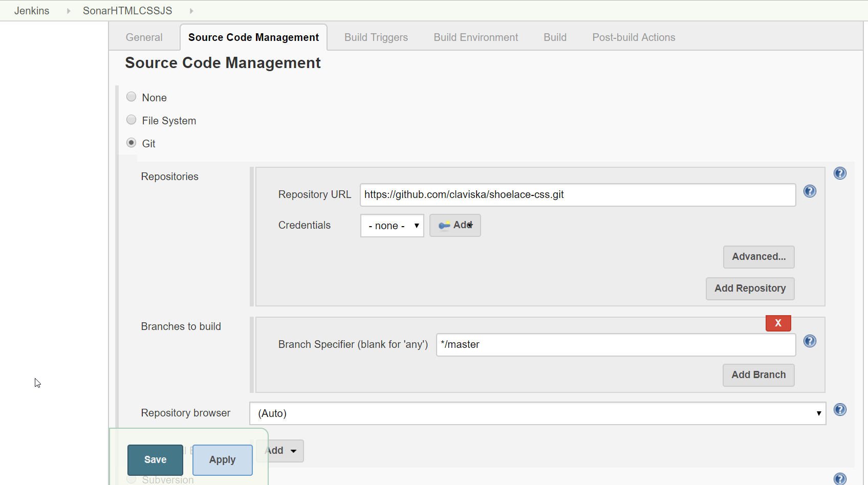
Task: Select the None SCM radio button
Action: [132, 97]
